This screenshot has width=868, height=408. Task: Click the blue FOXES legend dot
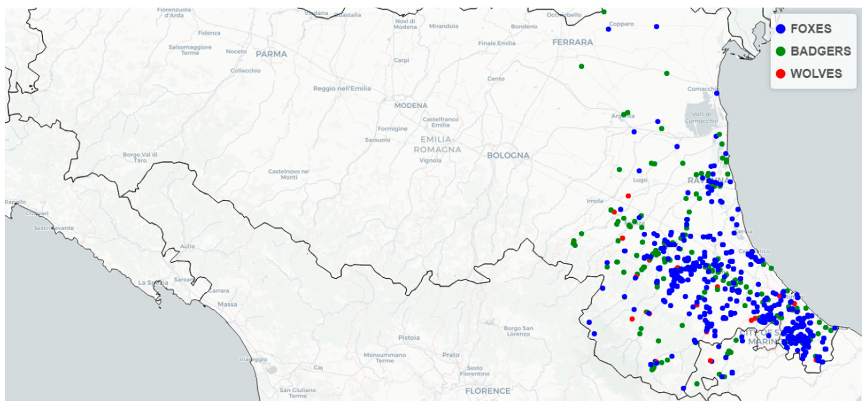(x=780, y=29)
